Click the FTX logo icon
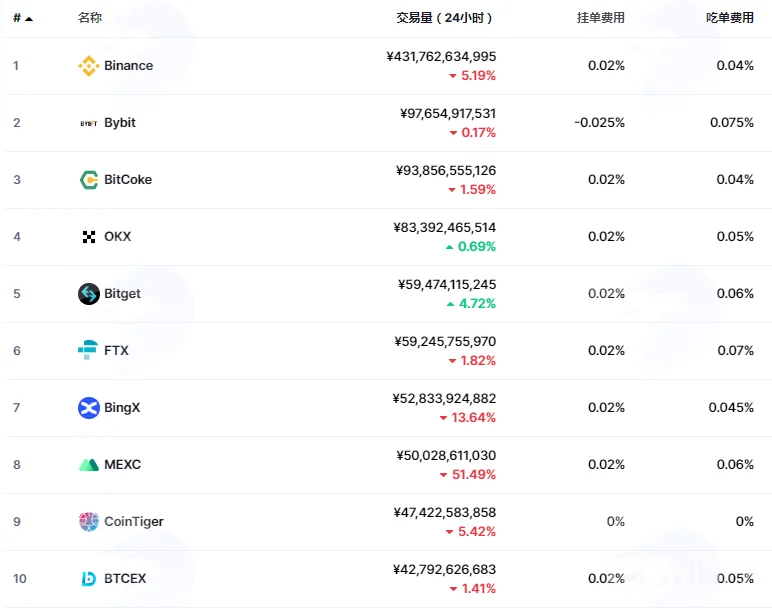 (88, 350)
